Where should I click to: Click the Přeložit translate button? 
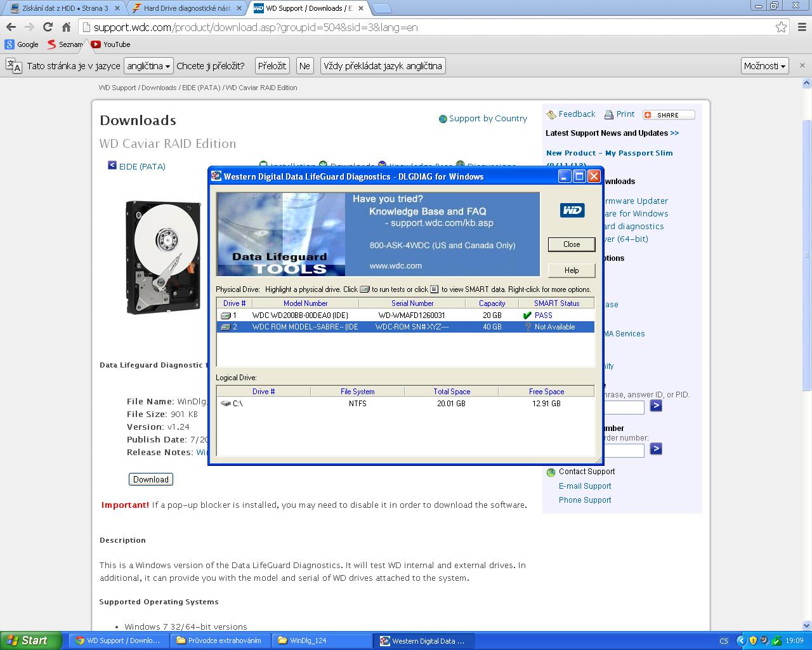click(x=272, y=66)
